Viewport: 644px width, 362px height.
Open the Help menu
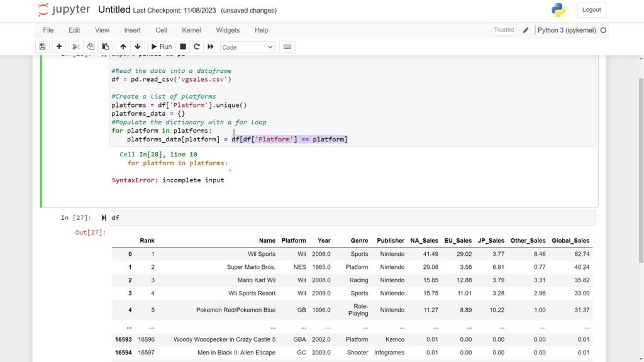tap(261, 30)
